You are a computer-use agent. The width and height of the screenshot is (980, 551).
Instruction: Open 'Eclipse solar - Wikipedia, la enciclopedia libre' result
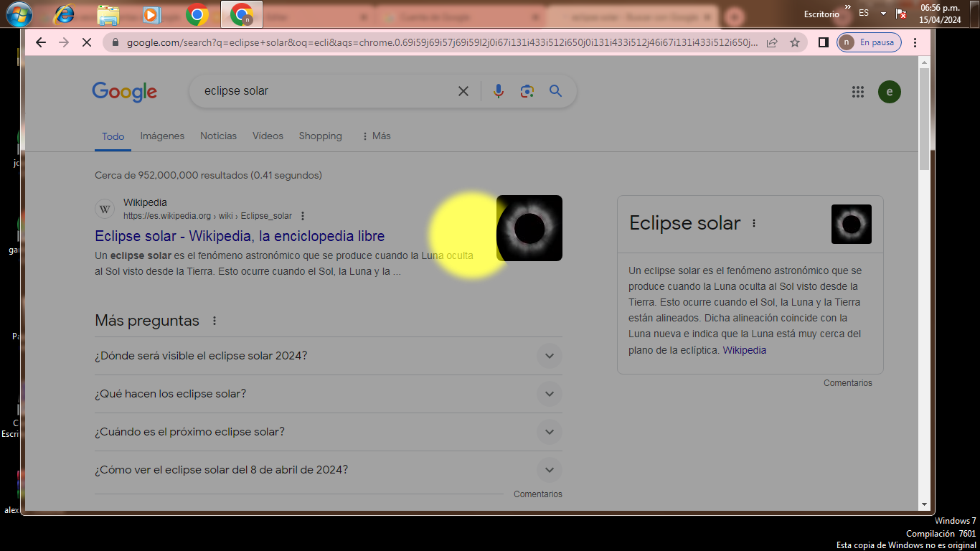tap(240, 236)
